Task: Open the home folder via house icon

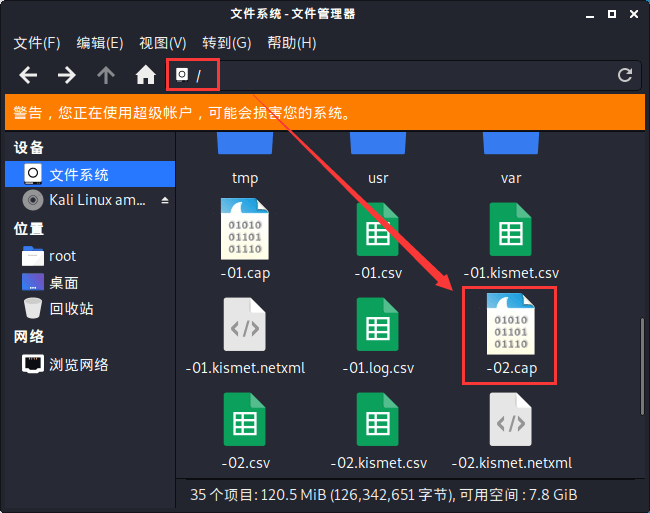Action: (x=146, y=75)
